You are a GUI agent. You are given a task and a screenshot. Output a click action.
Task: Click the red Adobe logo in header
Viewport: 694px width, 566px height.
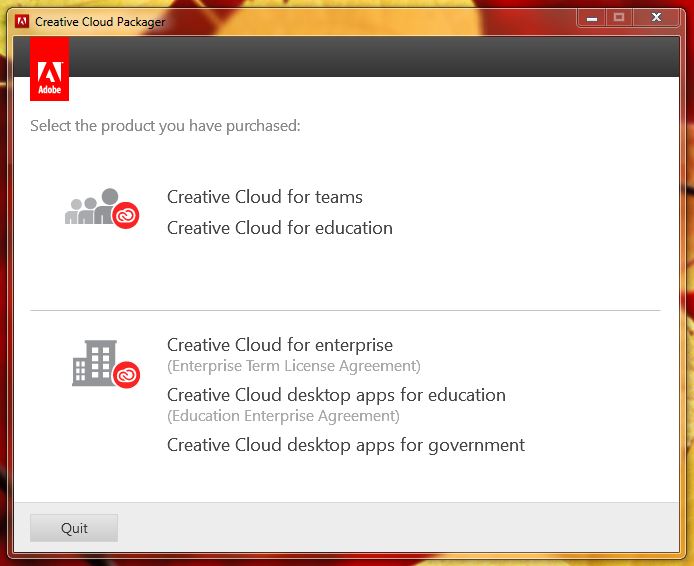click(49, 69)
